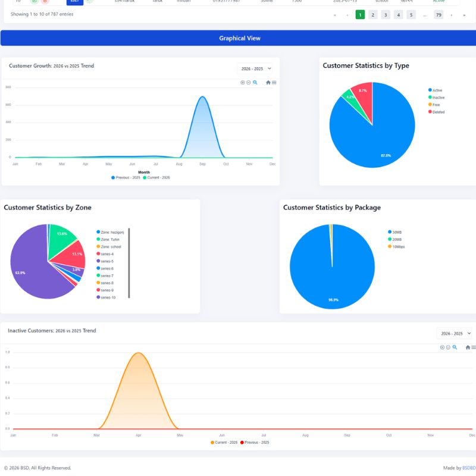Screen dimensions: 476x476
Task: Go to pagination page 79
Action: tap(439, 15)
